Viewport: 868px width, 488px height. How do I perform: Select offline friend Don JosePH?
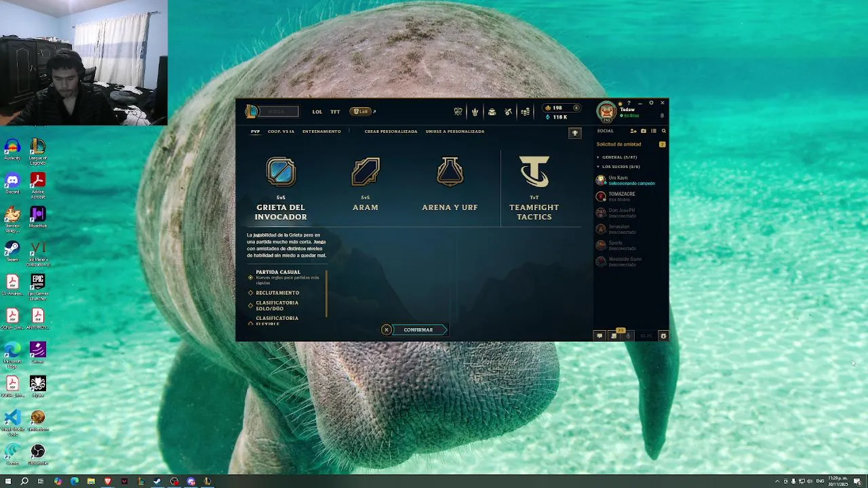click(x=631, y=213)
